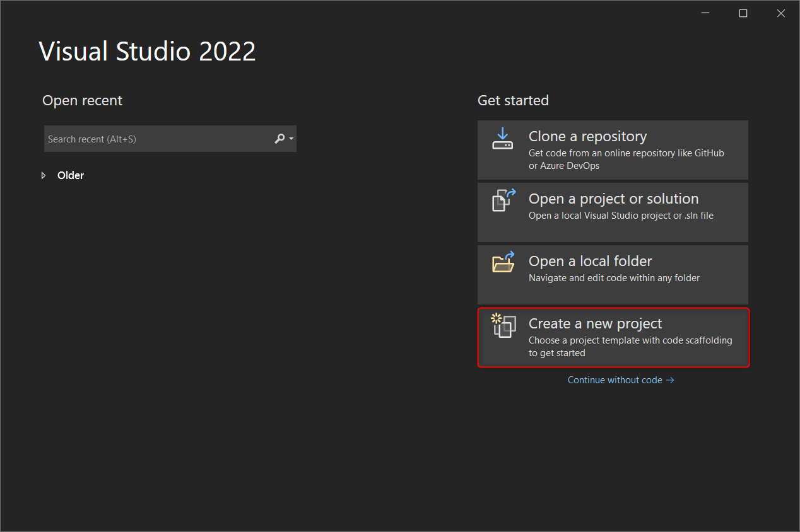
Task: Collapse the Older disclosure triangle
Action: (x=43, y=175)
